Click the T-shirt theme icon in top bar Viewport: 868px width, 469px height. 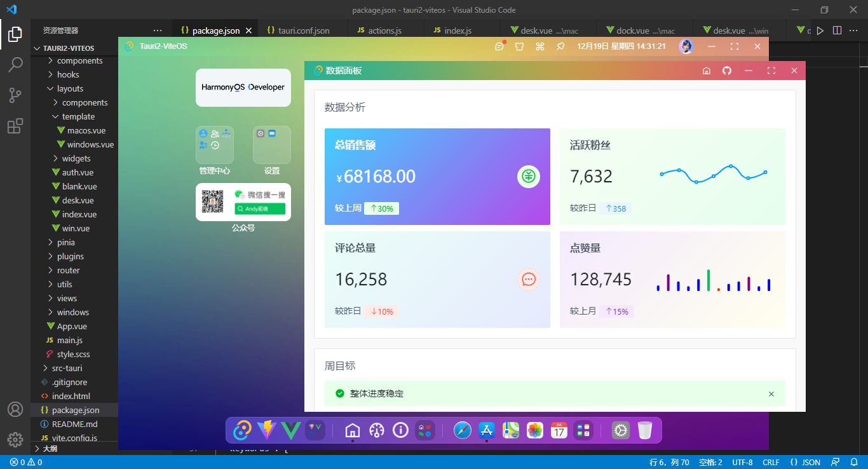(519, 46)
